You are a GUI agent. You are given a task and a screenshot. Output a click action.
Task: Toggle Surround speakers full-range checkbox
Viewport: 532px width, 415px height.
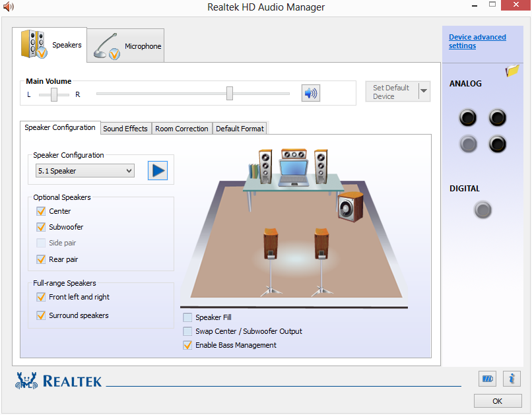[41, 315]
